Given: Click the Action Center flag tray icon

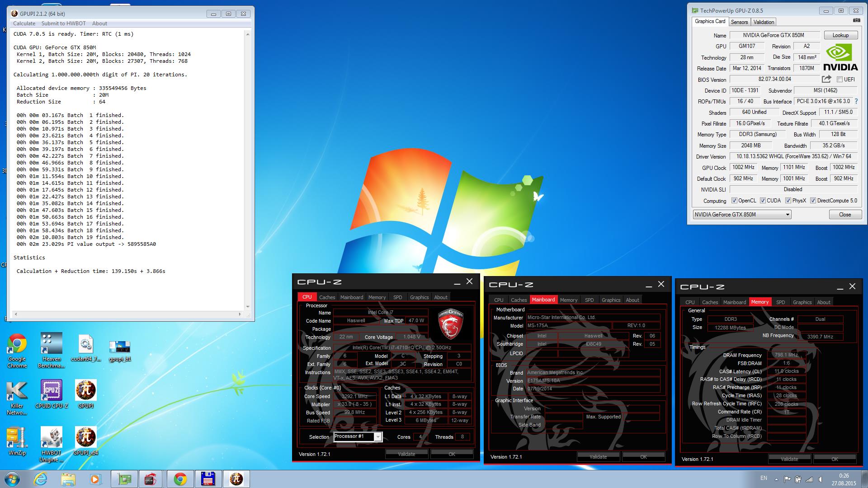Looking at the screenshot, I should [x=787, y=479].
